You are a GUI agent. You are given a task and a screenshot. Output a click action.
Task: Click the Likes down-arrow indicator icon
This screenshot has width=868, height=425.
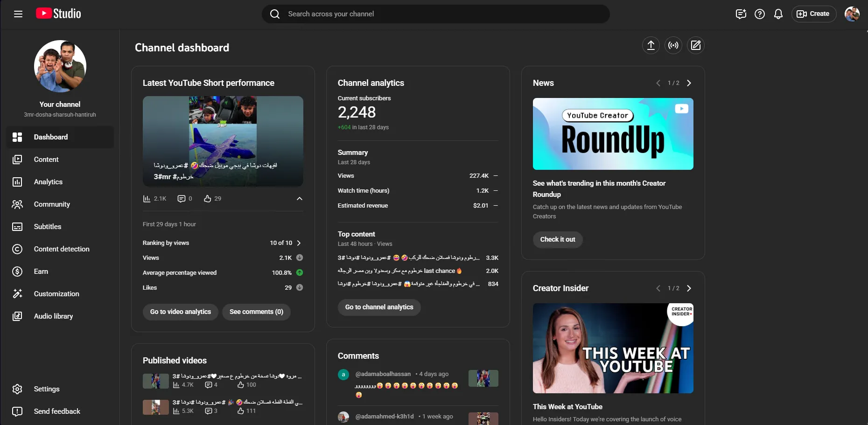pos(300,287)
